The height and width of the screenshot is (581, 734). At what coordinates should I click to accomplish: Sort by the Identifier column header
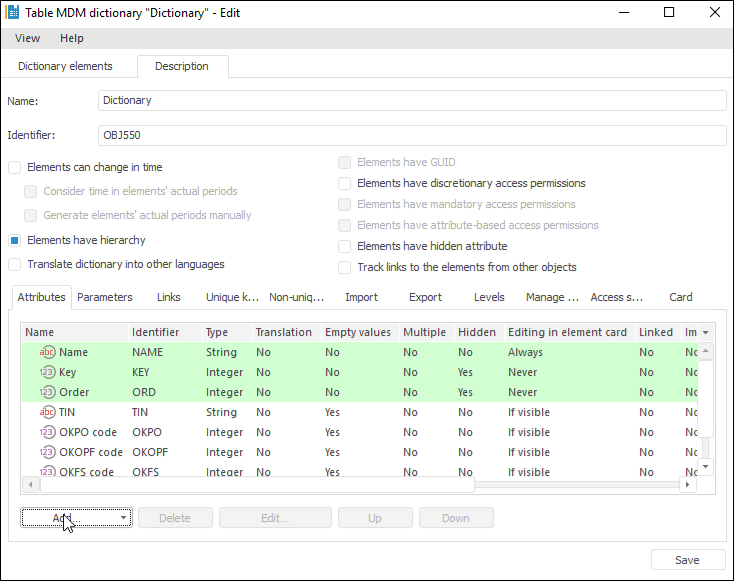[165, 332]
